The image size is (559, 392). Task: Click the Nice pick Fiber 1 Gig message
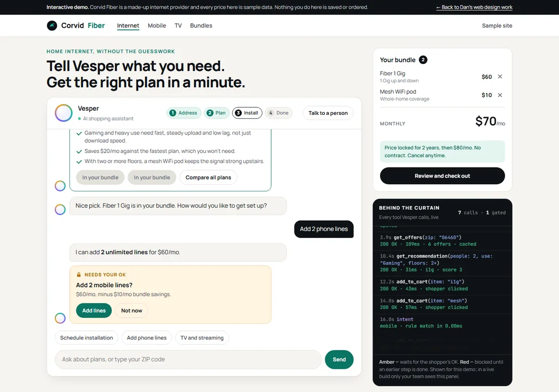pos(178,206)
